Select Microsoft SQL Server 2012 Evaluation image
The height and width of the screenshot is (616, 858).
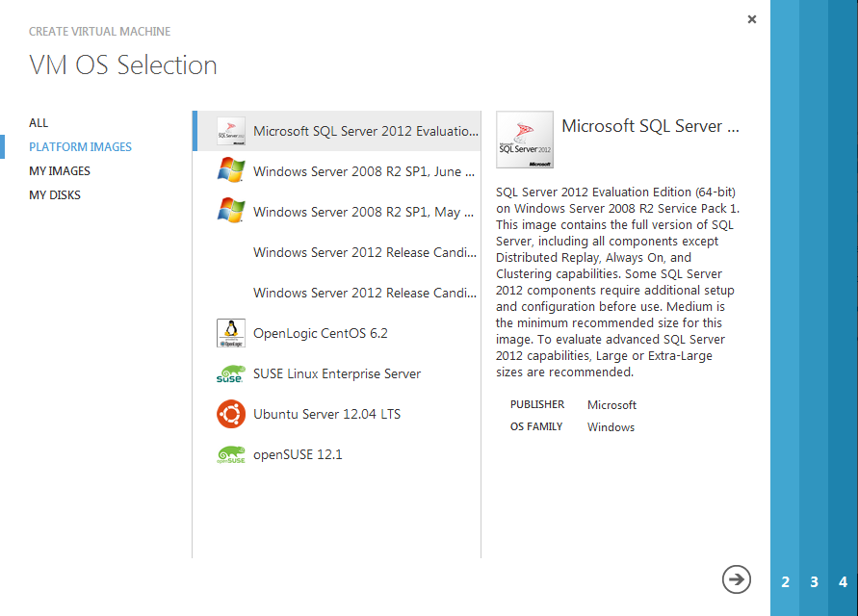coord(337,131)
